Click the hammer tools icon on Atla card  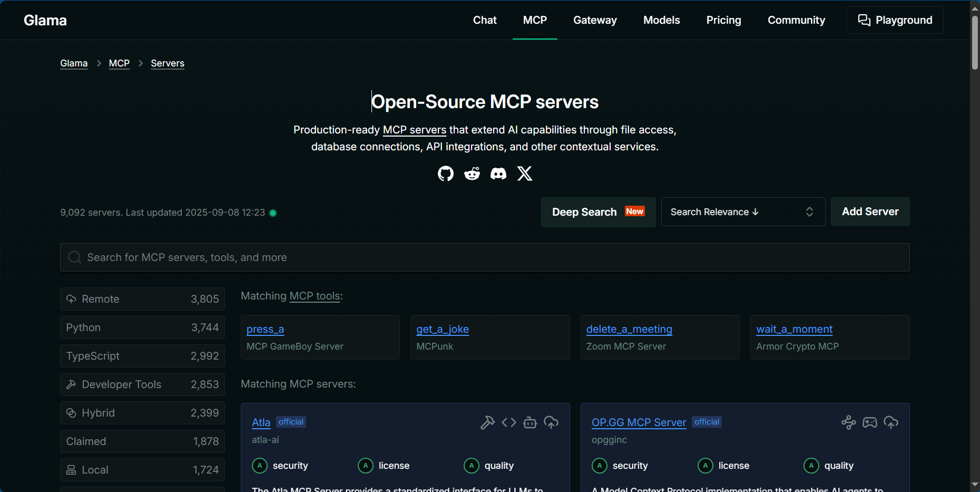pos(488,422)
